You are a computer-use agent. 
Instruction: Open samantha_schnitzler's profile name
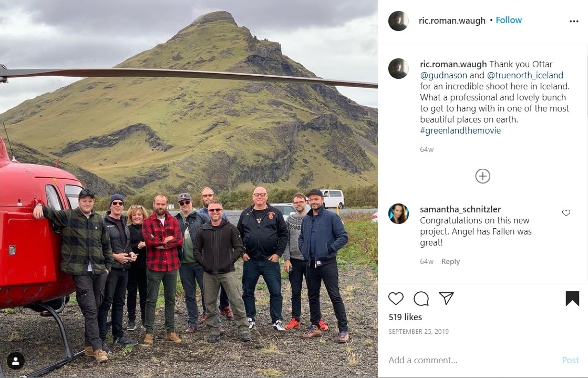(460, 209)
